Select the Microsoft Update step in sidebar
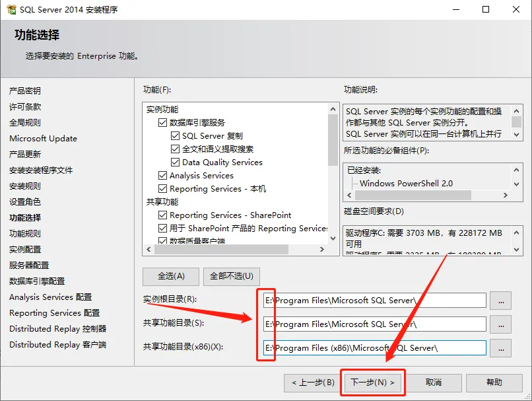The width and height of the screenshot is (532, 401). click(x=43, y=139)
